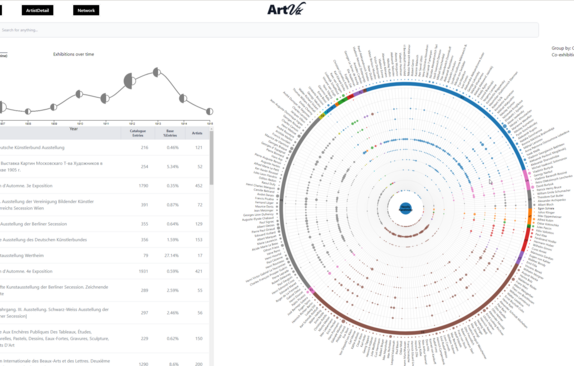Select the yellow ring segment at upper left
574x366 pixels.
pyautogui.click(x=322, y=116)
